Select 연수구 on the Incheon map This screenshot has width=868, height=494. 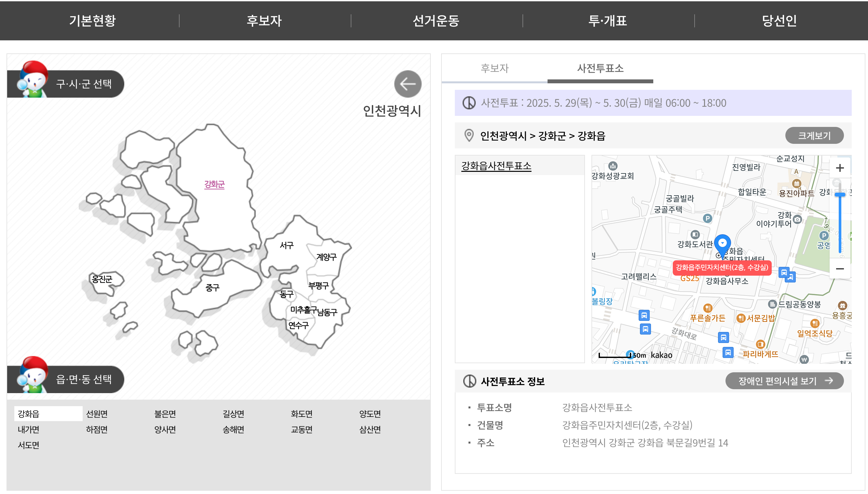pyautogui.click(x=298, y=325)
